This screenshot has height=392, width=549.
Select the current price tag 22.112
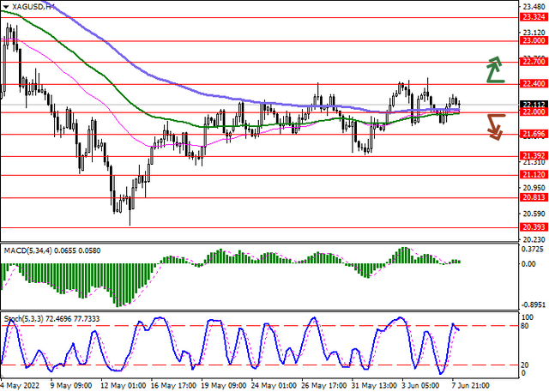[534, 105]
